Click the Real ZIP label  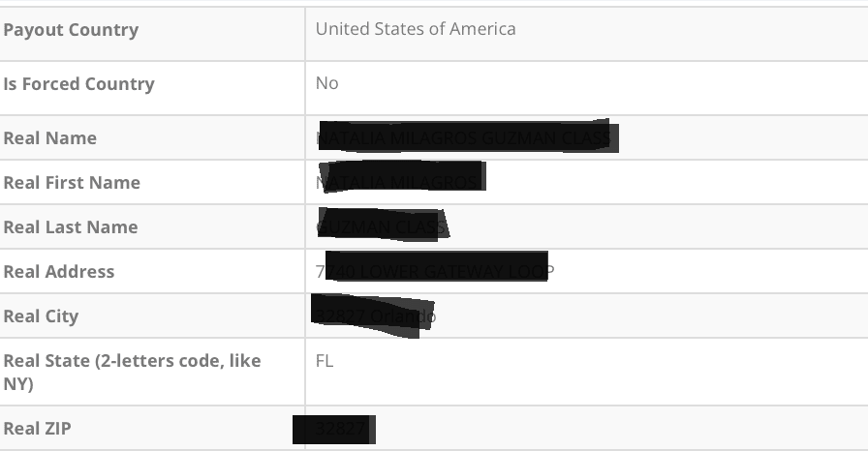click(x=37, y=429)
